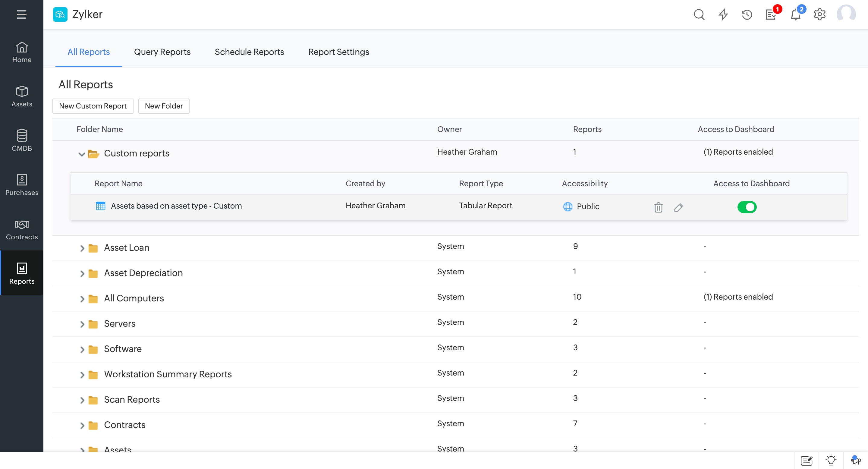Collapse the Custom reports folder
The width and height of the screenshot is (868, 469).
82,154
